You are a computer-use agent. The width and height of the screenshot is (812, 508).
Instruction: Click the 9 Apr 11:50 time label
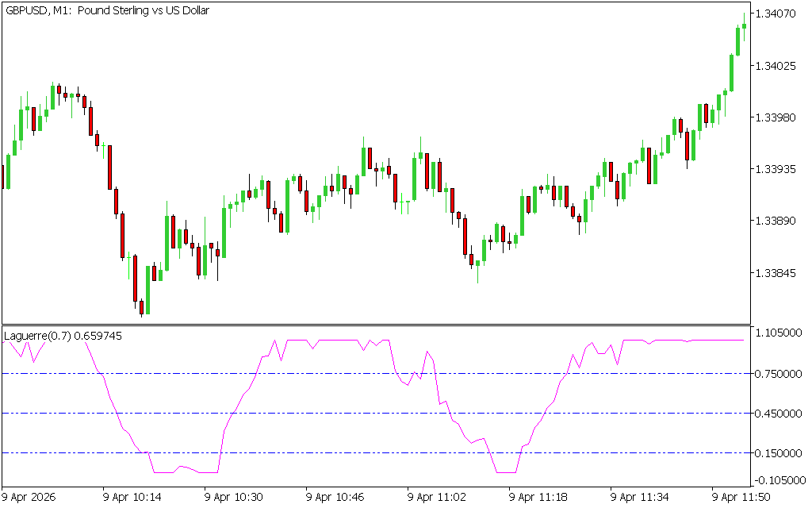pyautogui.click(x=741, y=497)
